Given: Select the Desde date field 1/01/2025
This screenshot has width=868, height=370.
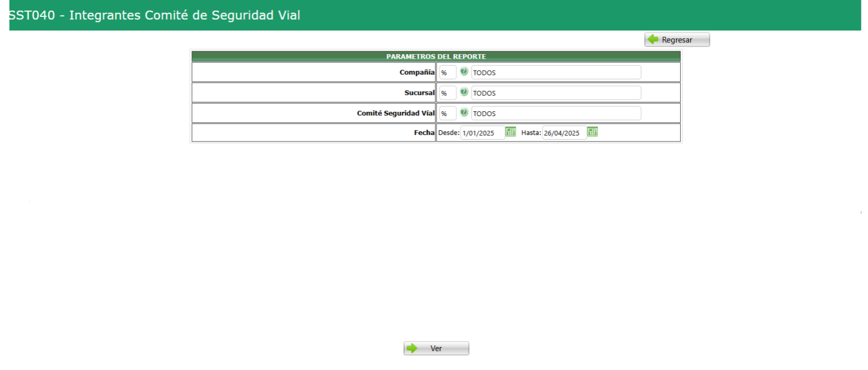Looking at the screenshot, I should point(482,133).
